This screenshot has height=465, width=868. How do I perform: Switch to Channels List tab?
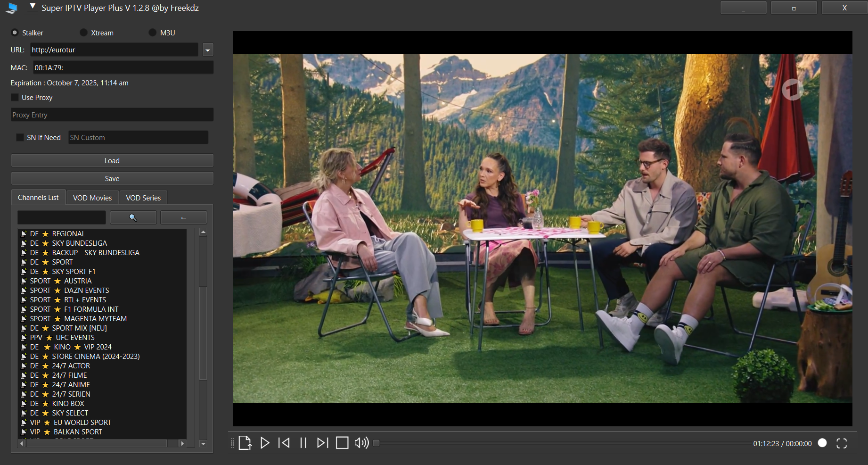point(38,198)
